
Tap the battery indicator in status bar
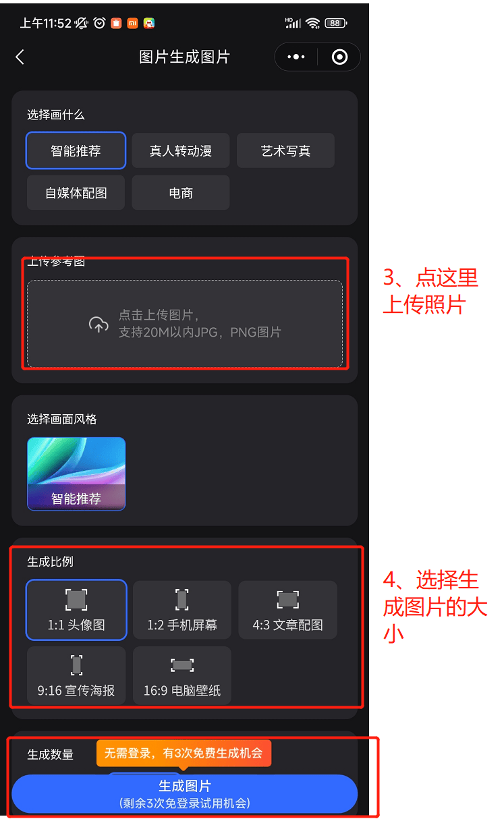[335, 23]
